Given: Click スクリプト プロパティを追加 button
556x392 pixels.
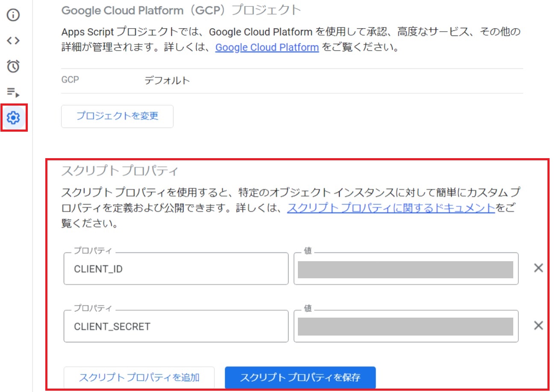Looking at the screenshot, I should (x=139, y=377).
